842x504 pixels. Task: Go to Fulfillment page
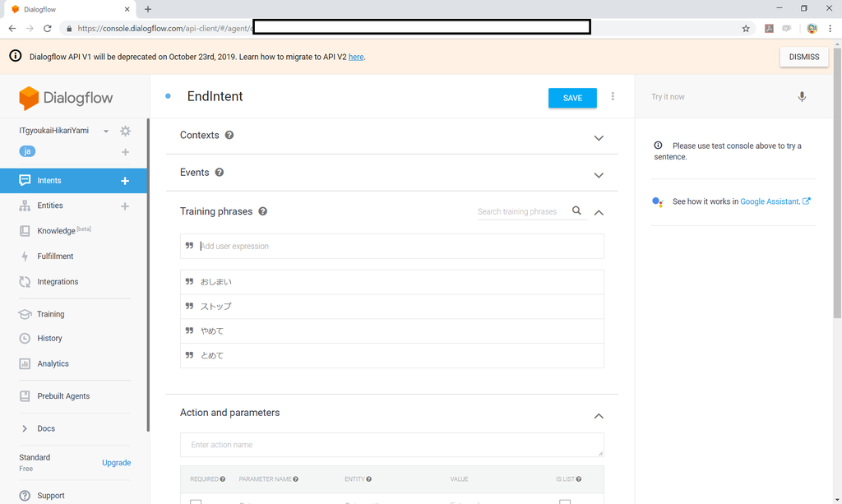point(55,256)
